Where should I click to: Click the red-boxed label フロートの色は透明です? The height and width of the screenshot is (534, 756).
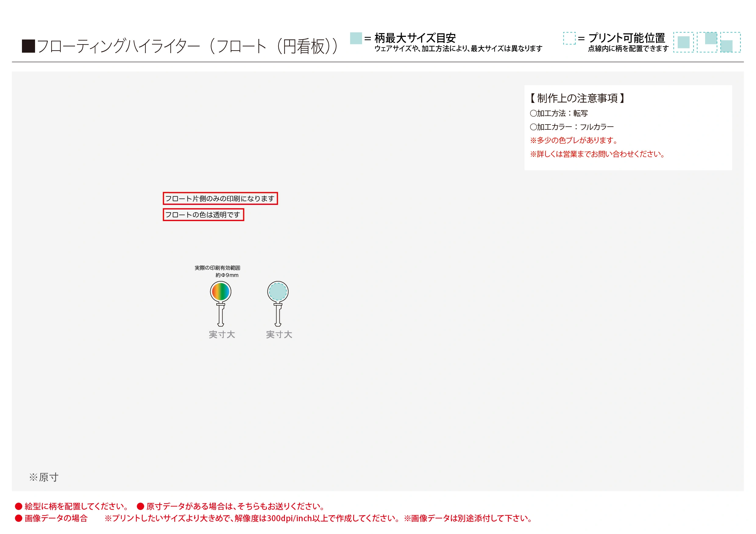click(x=204, y=215)
